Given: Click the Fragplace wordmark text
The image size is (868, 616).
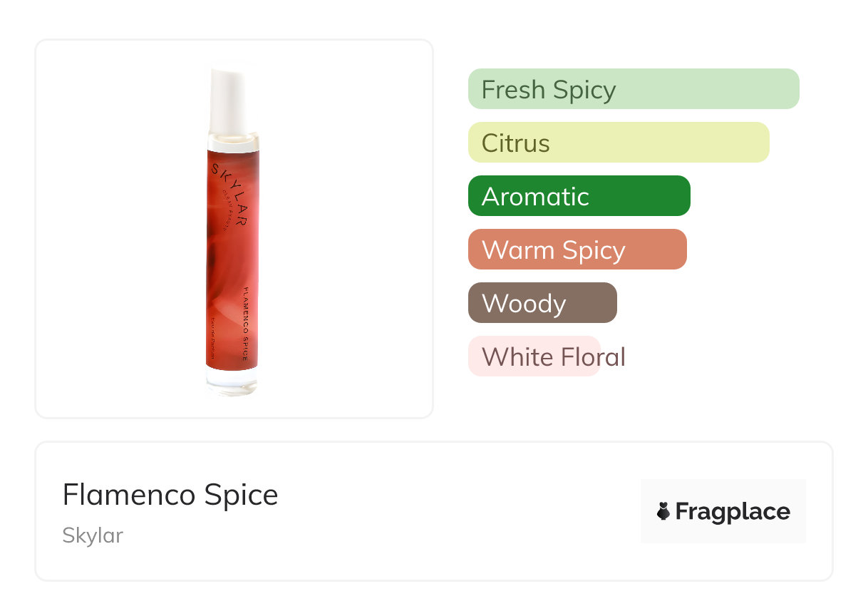Looking at the screenshot, I should click(733, 511).
